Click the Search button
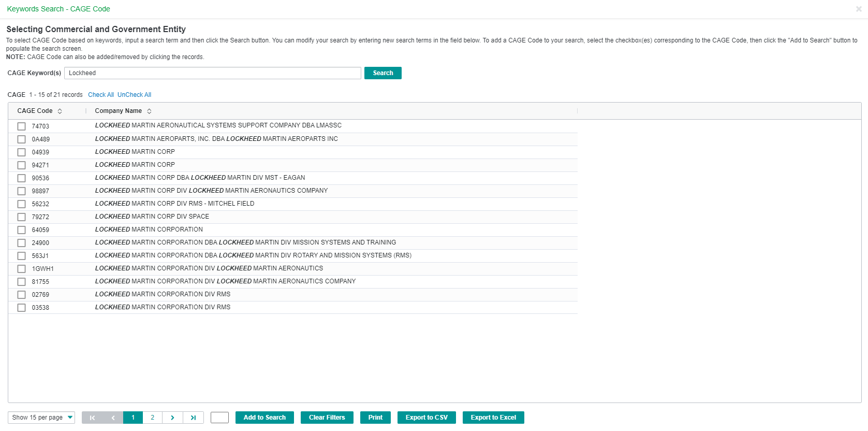Screen dimensions: 868x431 [x=383, y=73]
